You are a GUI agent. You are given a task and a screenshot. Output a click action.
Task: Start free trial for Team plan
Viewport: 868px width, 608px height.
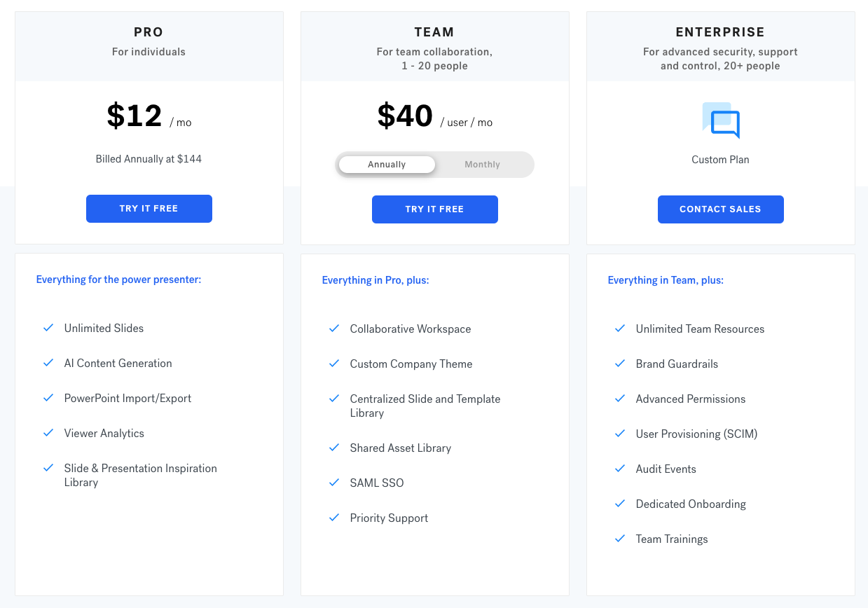coord(434,209)
